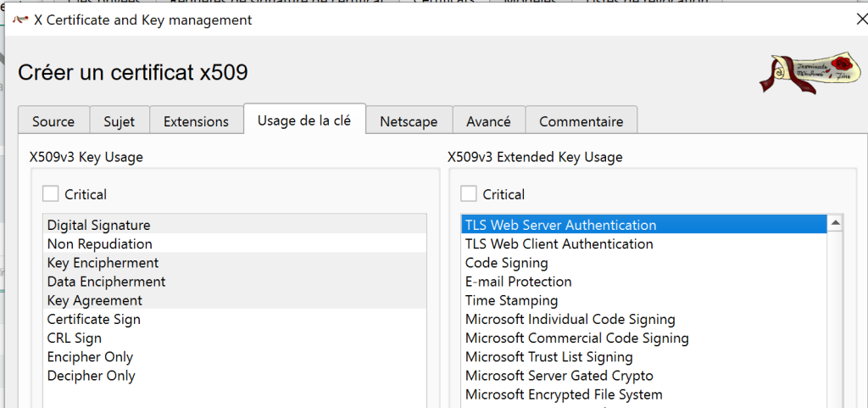
Task: Choose TLS Web Client Authentication
Action: [559, 244]
